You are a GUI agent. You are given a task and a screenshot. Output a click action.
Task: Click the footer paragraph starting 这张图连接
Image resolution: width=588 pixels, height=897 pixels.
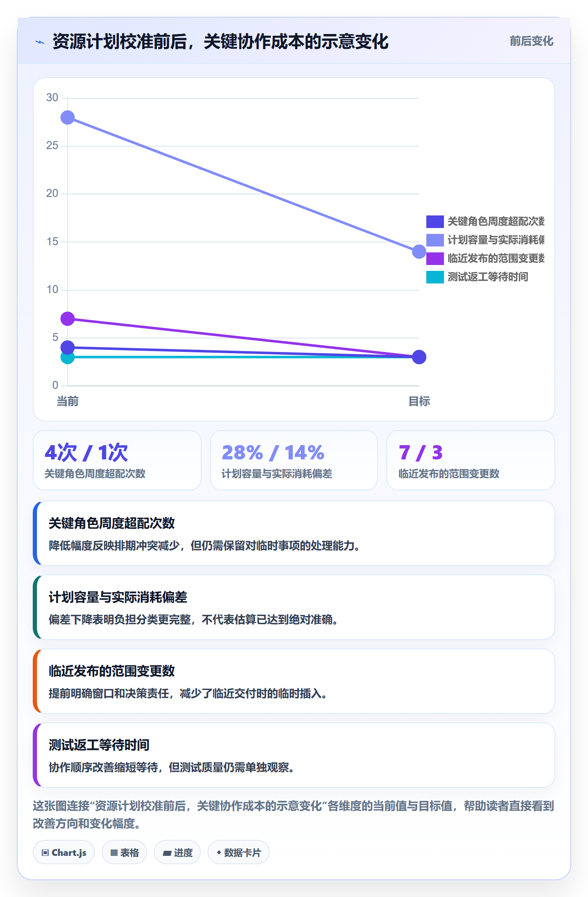pos(294,815)
